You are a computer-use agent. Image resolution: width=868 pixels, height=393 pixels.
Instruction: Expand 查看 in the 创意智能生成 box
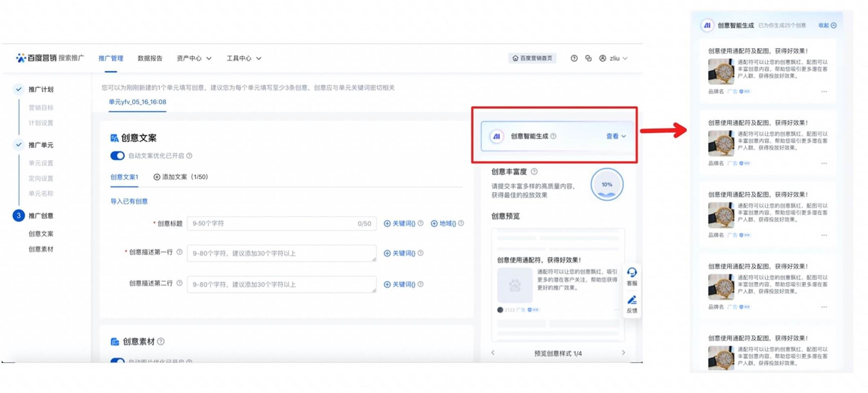616,136
